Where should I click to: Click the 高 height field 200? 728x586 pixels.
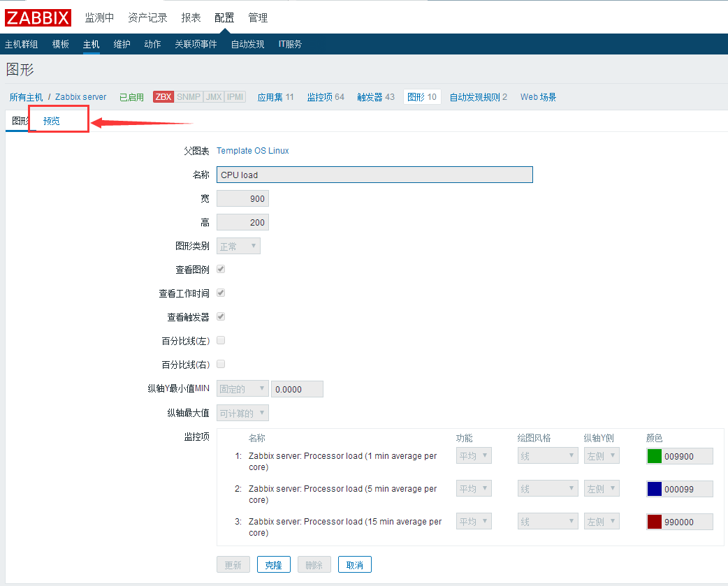[x=243, y=222]
